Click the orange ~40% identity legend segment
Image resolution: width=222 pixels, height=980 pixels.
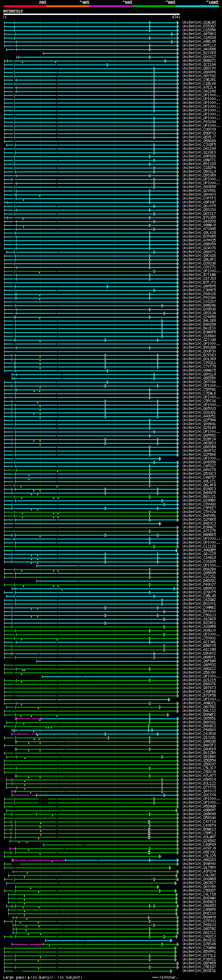[68, 6]
